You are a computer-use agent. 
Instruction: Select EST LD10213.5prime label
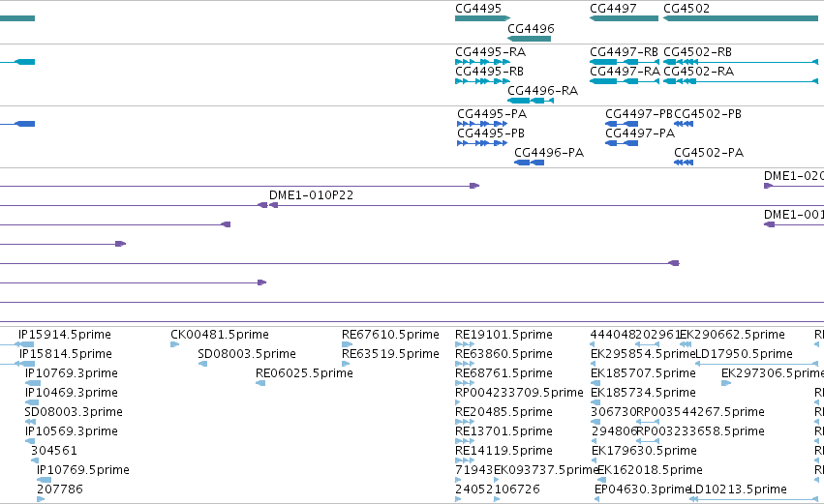tap(738, 489)
